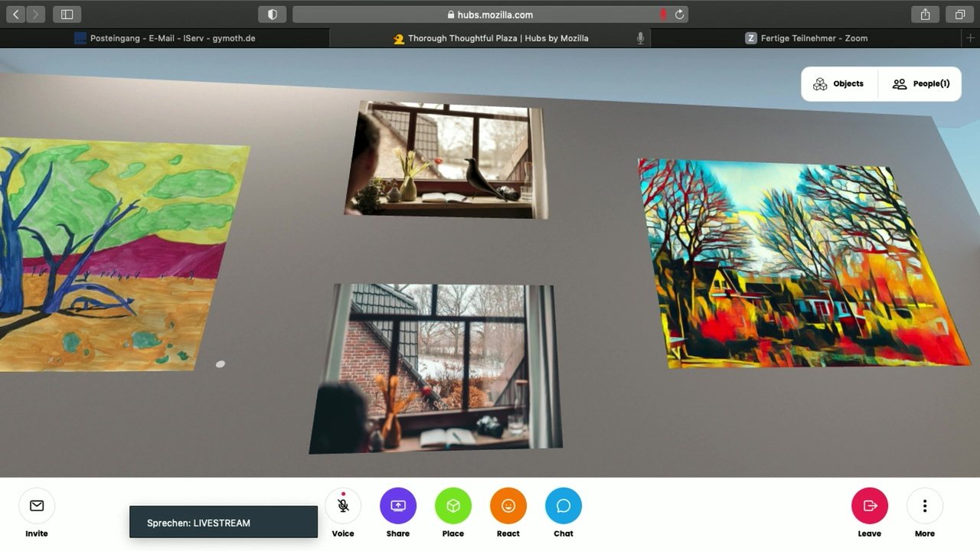This screenshot has width=980, height=551.
Task: Unmute microphone with Voice button
Action: click(343, 506)
